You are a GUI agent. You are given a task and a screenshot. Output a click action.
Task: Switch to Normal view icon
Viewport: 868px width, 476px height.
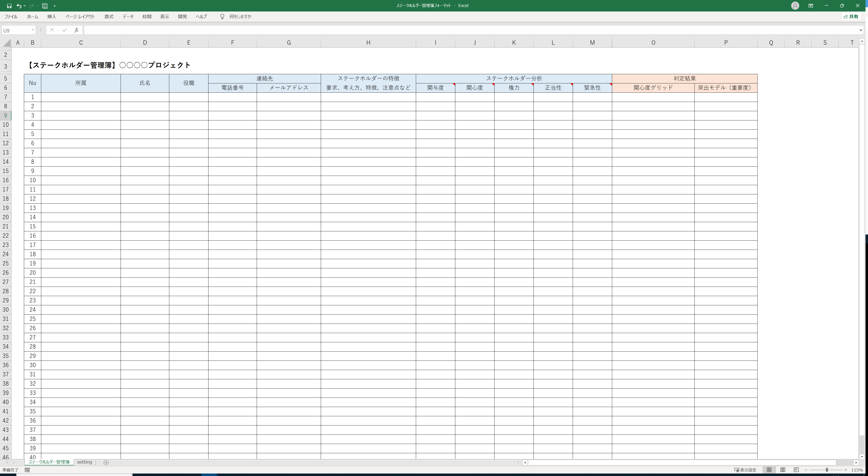coord(769,470)
